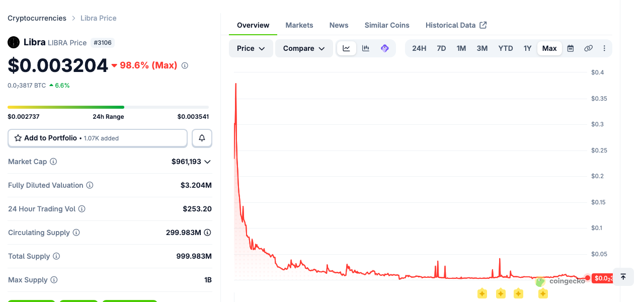Switch to candlestick chart view icon
The image size is (644, 302).
pyautogui.click(x=366, y=48)
